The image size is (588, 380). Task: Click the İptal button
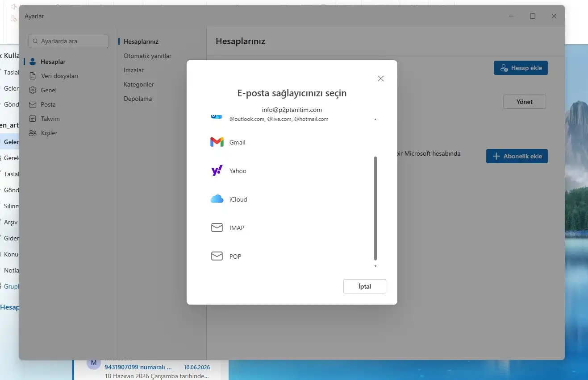pyautogui.click(x=364, y=286)
